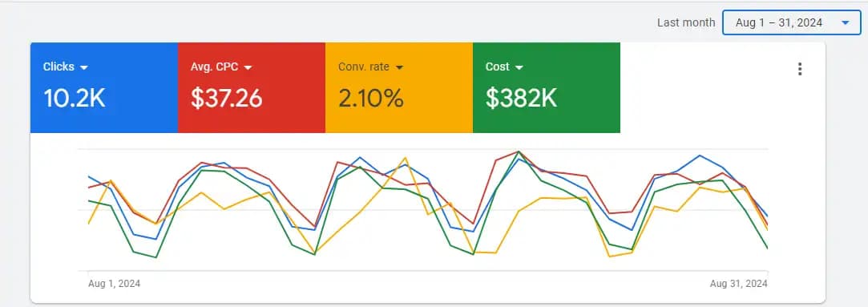Open the Clicks metric dropdown
Screen dimensions: 868x307
66,67
